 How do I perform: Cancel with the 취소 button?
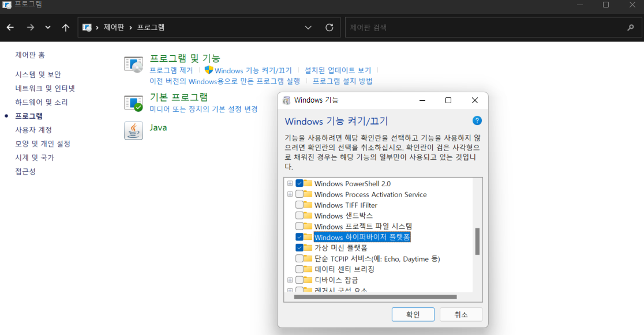[461, 314]
